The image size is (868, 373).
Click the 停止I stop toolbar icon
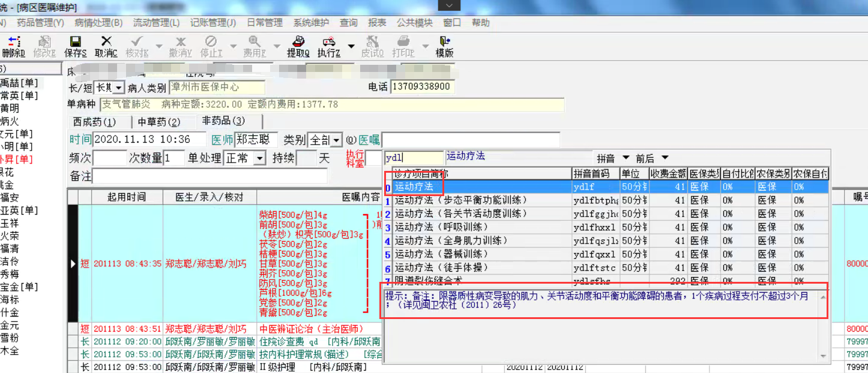pos(211,46)
